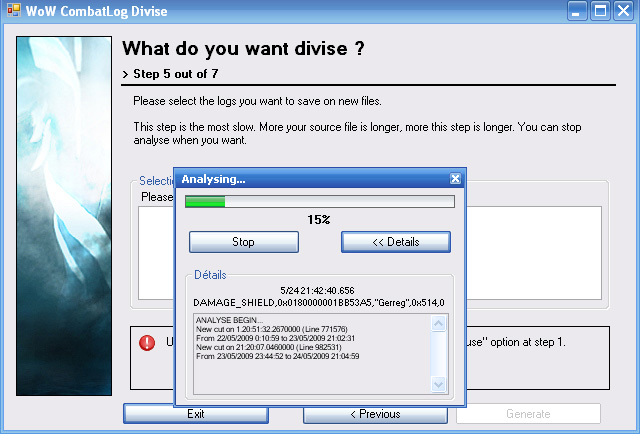Select log line 'From 22/05/2009 0:10:59 to 23/05/2009'

(276, 338)
